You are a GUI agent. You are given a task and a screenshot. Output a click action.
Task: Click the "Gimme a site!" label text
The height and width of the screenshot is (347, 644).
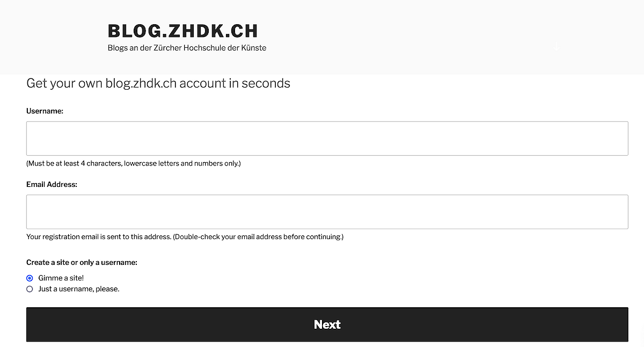point(61,278)
